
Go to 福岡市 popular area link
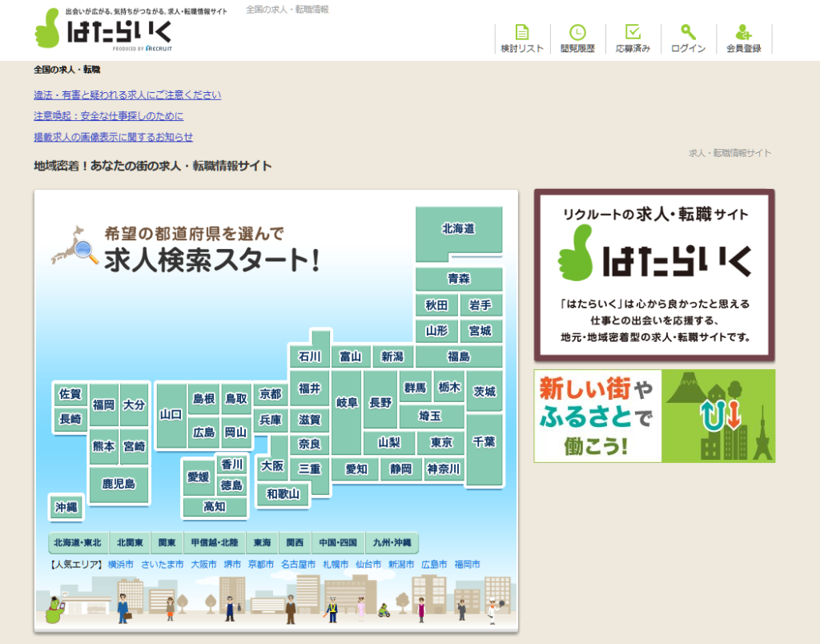click(x=467, y=565)
